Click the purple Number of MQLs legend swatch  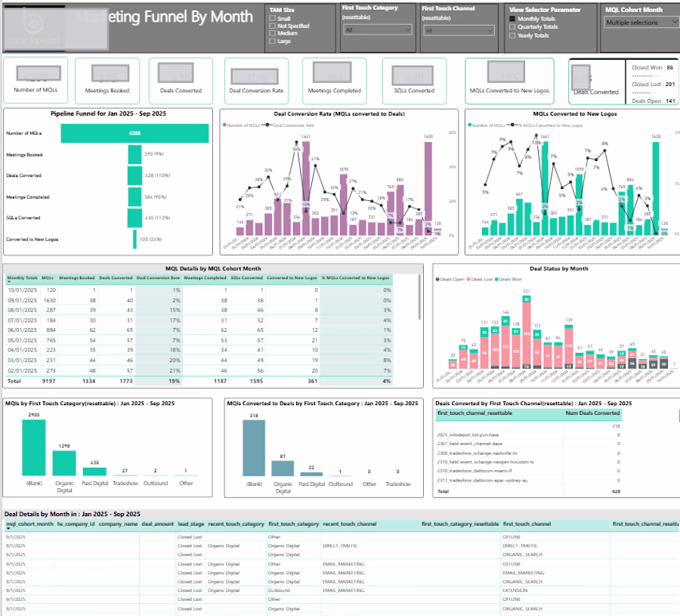(x=224, y=125)
